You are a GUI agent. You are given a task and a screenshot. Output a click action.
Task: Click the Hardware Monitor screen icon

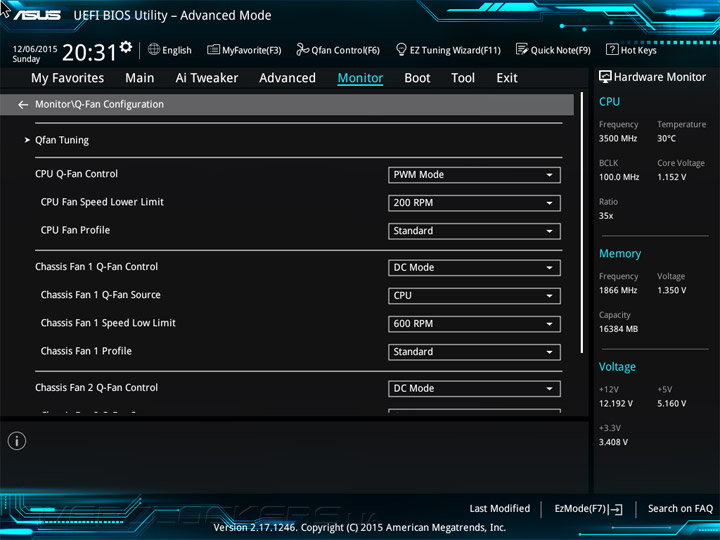tap(605, 77)
